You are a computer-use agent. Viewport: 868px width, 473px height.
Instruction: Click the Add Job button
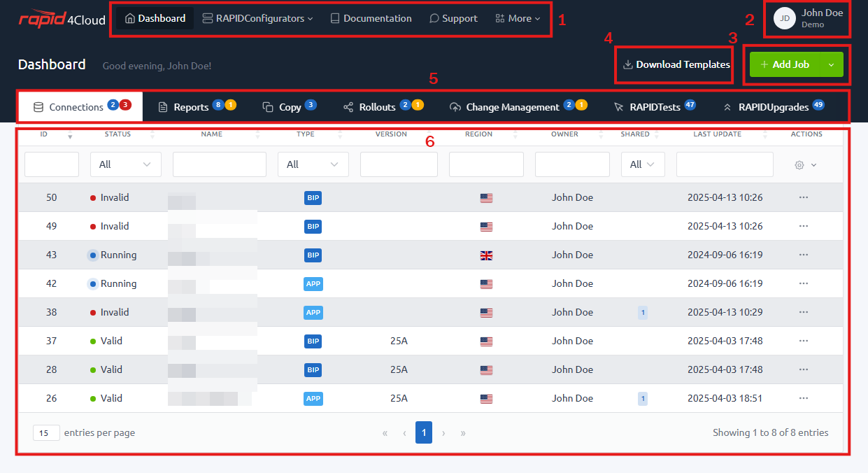[x=785, y=64]
